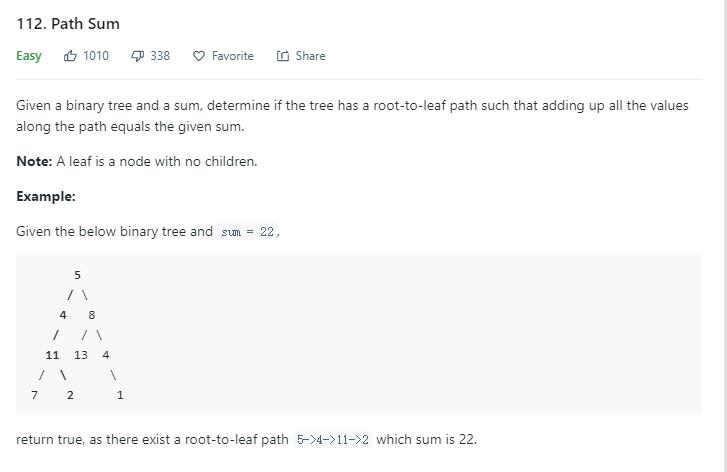Click the thumbs-down dislike icon
Image resolution: width=727 pixels, height=472 pixels.
(138, 56)
